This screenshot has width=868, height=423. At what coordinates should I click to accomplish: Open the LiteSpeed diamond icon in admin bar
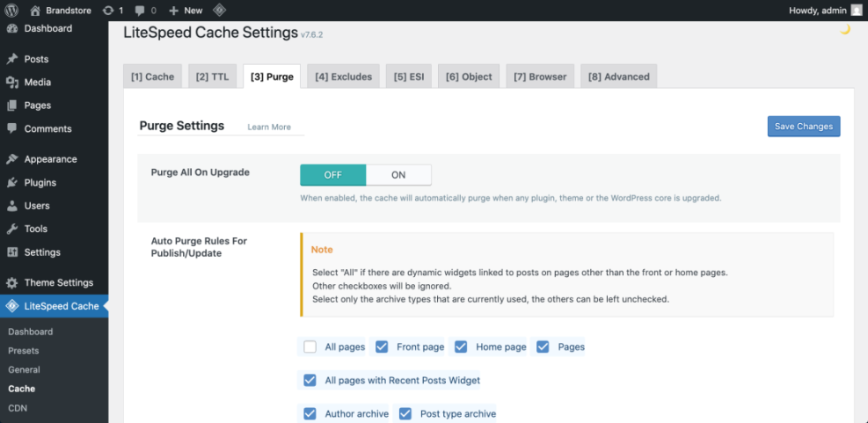219,10
